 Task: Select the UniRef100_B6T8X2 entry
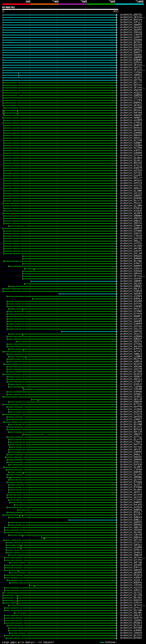pyautogui.click(x=131, y=42)
